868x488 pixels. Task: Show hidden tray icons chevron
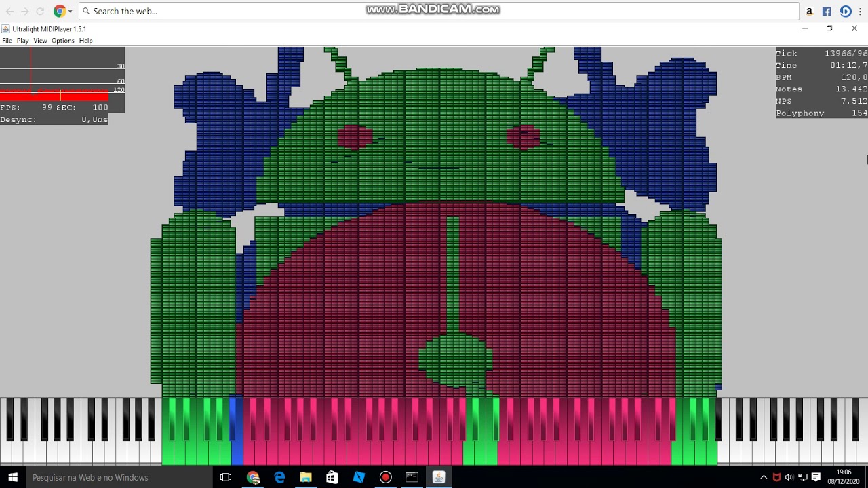point(764,477)
